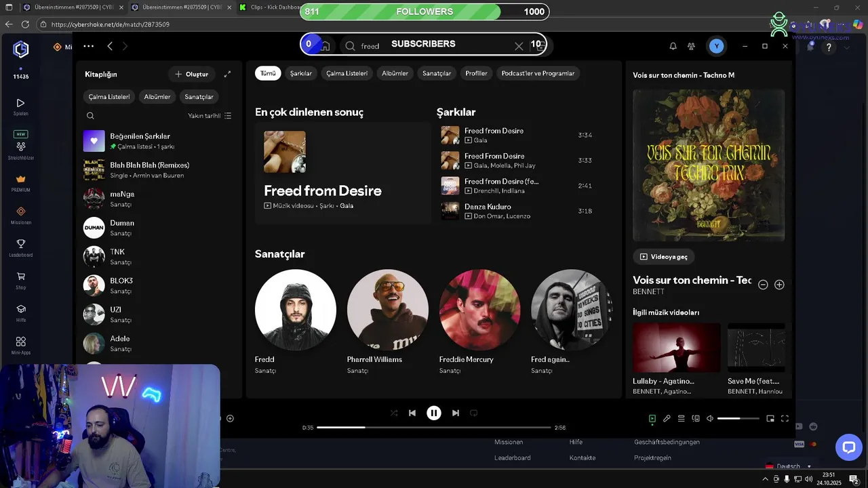Screen dimensions: 868x488
Task: Open connect to a device icon
Action: pos(696,419)
